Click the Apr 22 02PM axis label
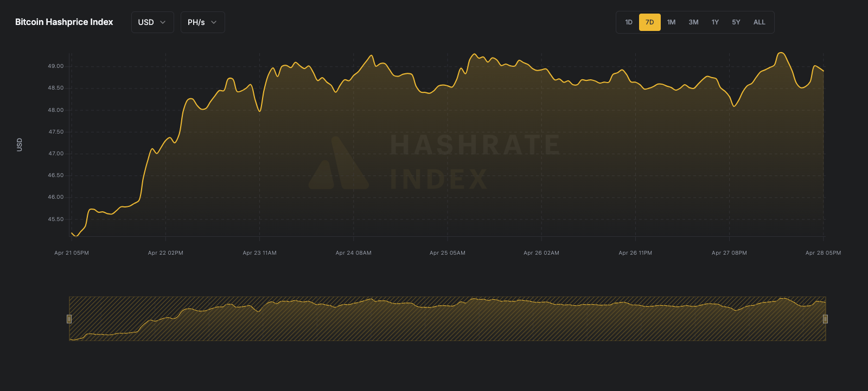The image size is (868, 391). 165,253
